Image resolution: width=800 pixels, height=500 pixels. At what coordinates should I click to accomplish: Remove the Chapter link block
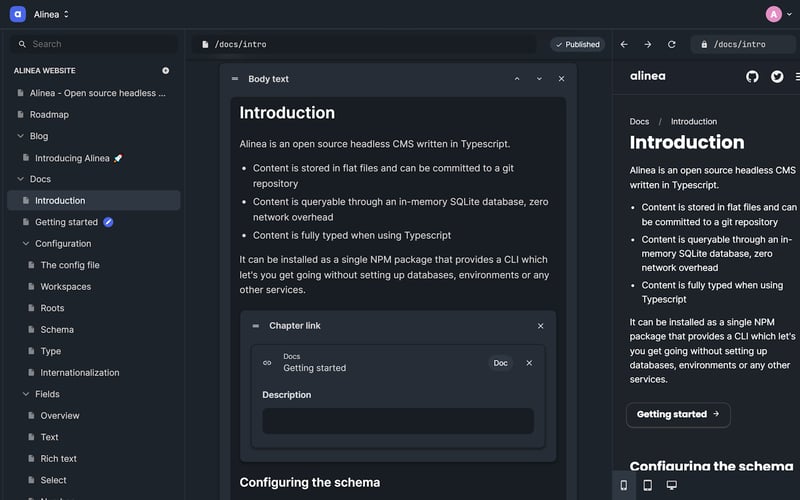click(540, 326)
